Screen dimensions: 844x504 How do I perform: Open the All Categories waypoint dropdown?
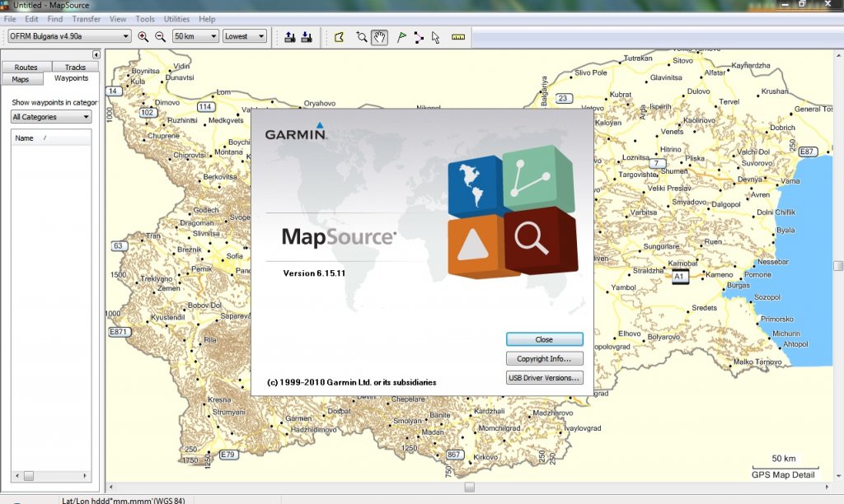point(51,117)
